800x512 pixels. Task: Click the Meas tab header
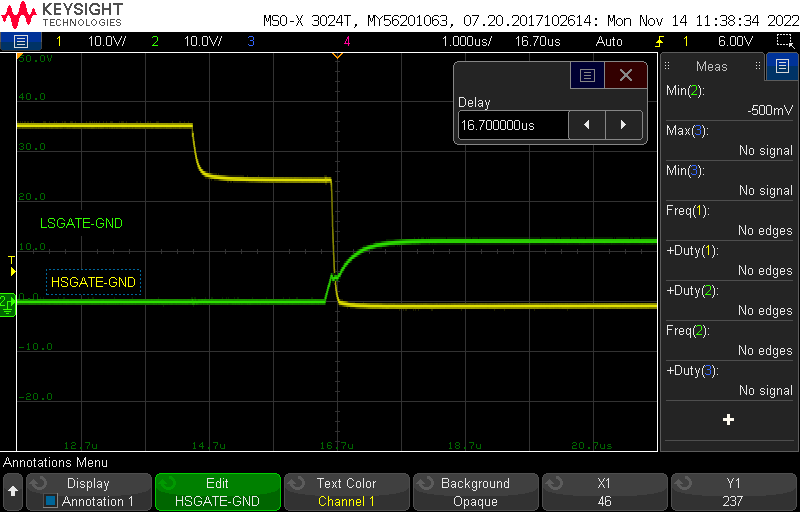(712, 66)
